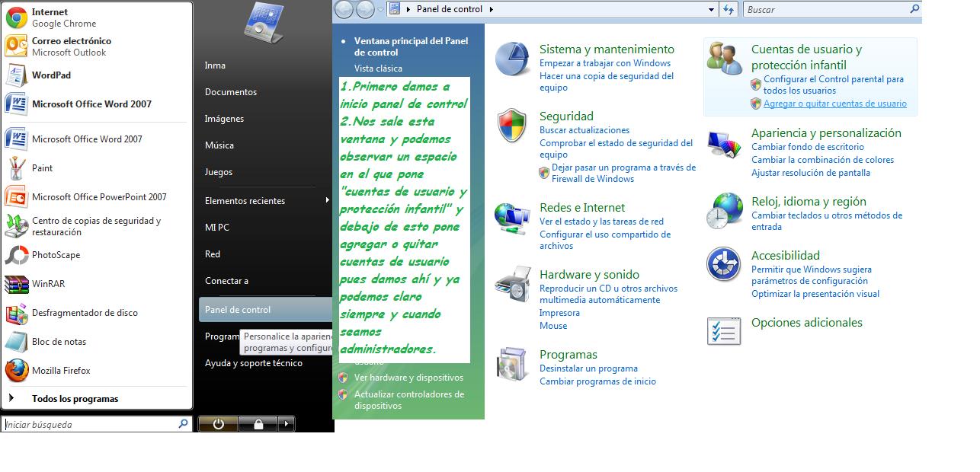This screenshot has height=472, width=980.
Task: Run Desfragmentador de disco
Action: click(x=96, y=313)
